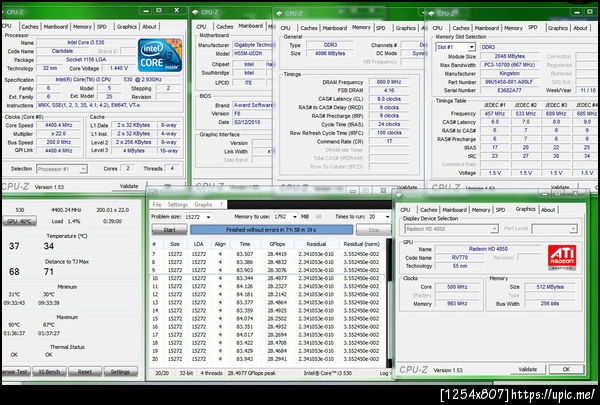Click the Real Temp Sensor Test button
Viewport: 600px width, 405px height.
[15, 372]
